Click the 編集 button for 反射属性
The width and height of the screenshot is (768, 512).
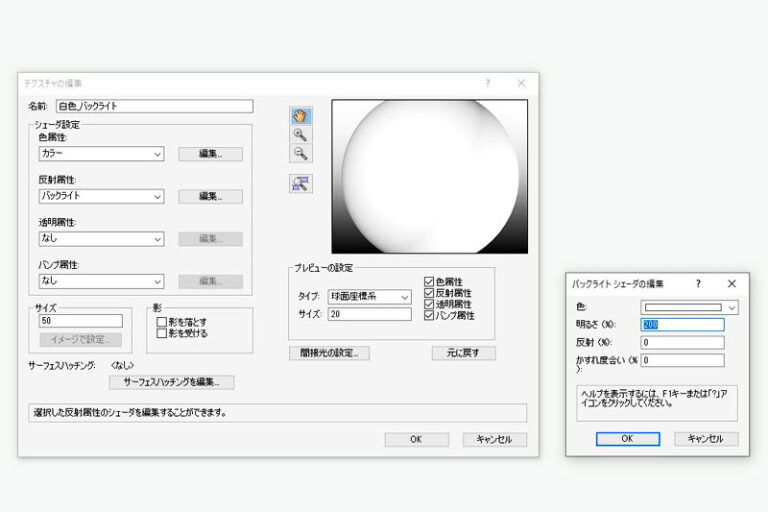[x=210, y=197]
